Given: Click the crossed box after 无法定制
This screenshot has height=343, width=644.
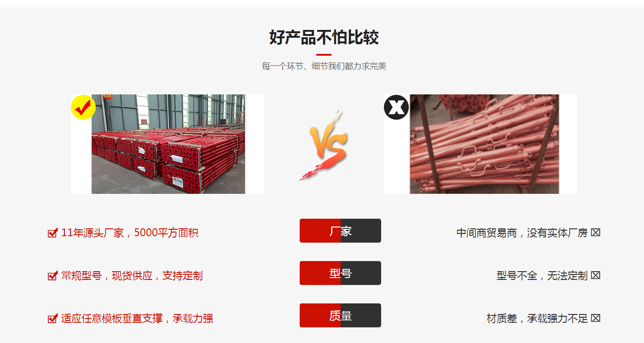Looking at the screenshot, I should (596, 276).
